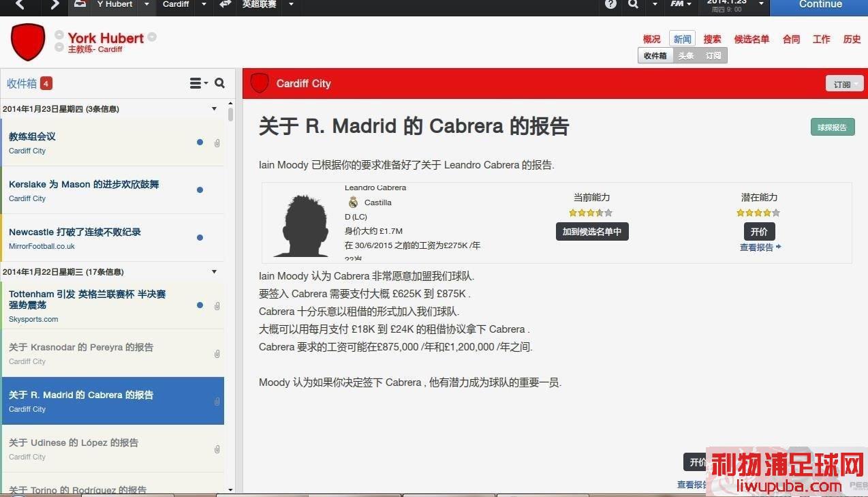Open the top bar search magnifier

(x=634, y=5)
